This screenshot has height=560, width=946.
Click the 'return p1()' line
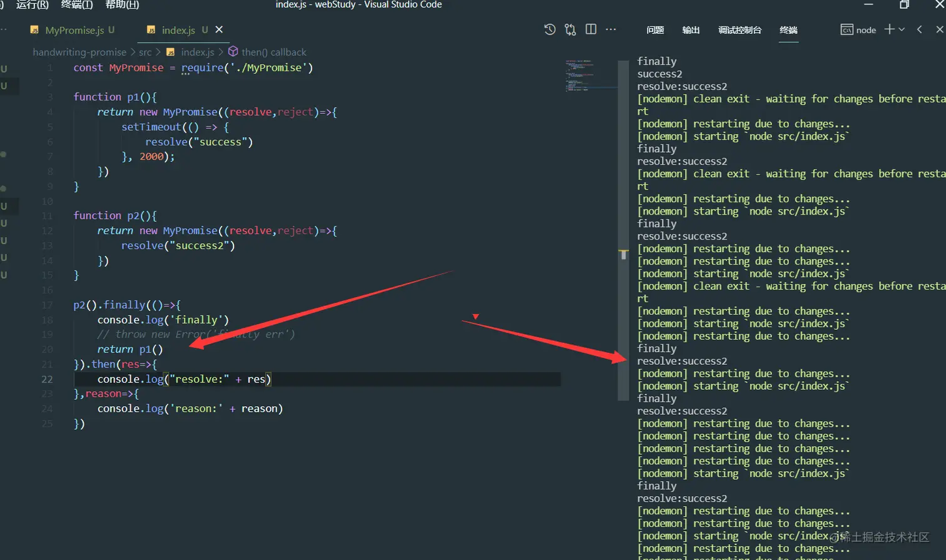coord(130,349)
